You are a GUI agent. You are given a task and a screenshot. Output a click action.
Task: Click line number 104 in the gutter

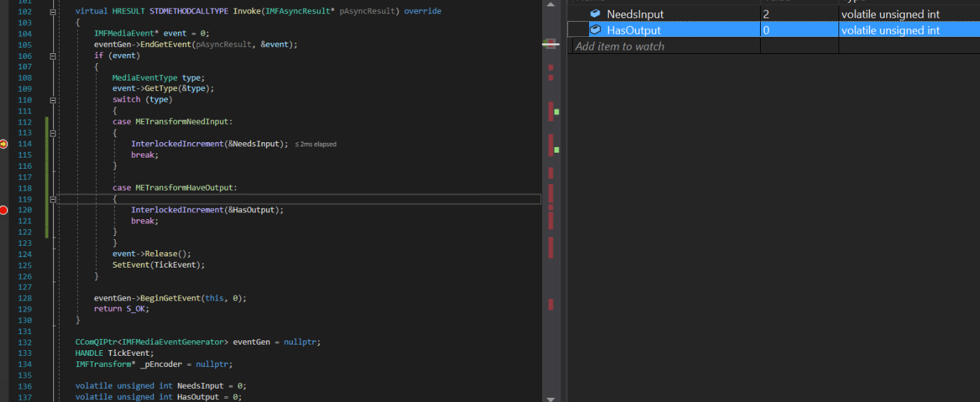25,34
